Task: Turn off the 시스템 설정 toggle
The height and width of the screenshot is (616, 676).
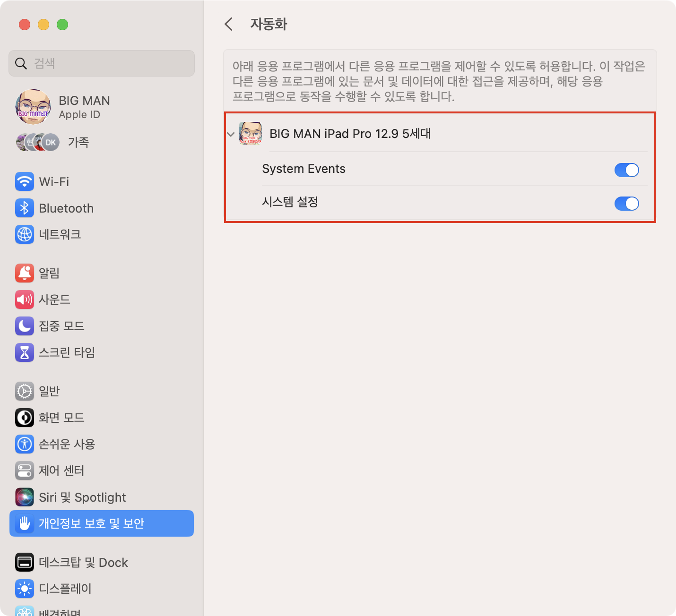Action: (x=627, y=204)
